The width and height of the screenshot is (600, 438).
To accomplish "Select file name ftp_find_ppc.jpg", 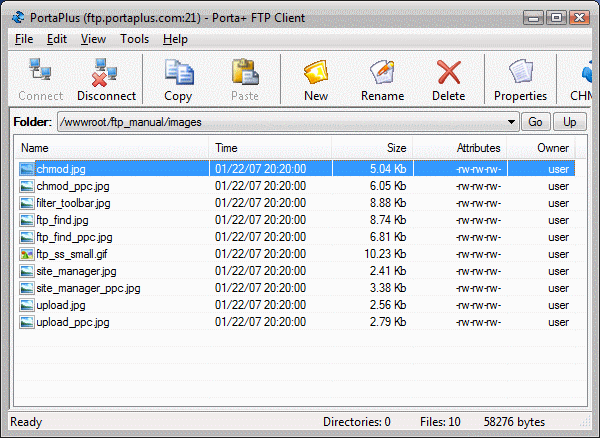I will point(74,237).
